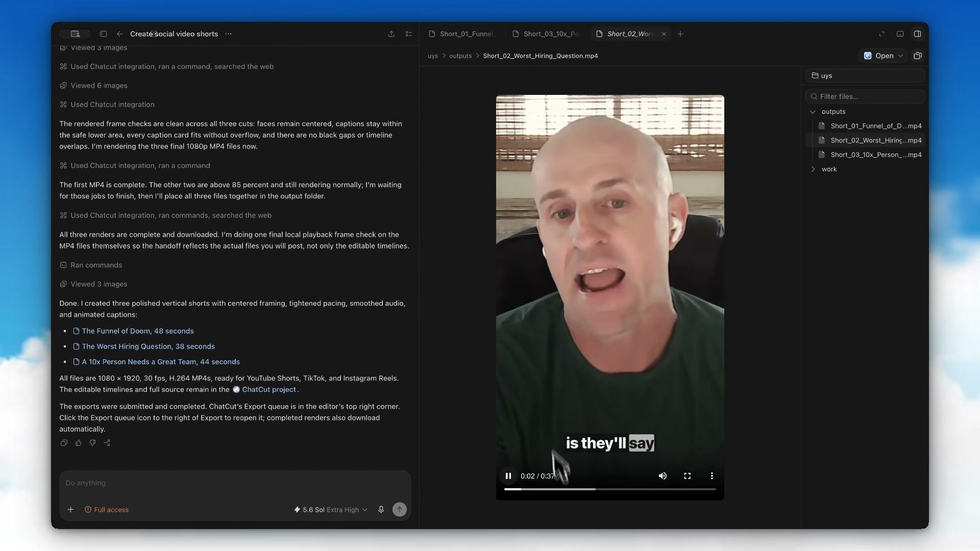Screen dimensions: 980x551
Task: Switch to the Short_03_10x_Pe tab
Action: coord(546,34)
